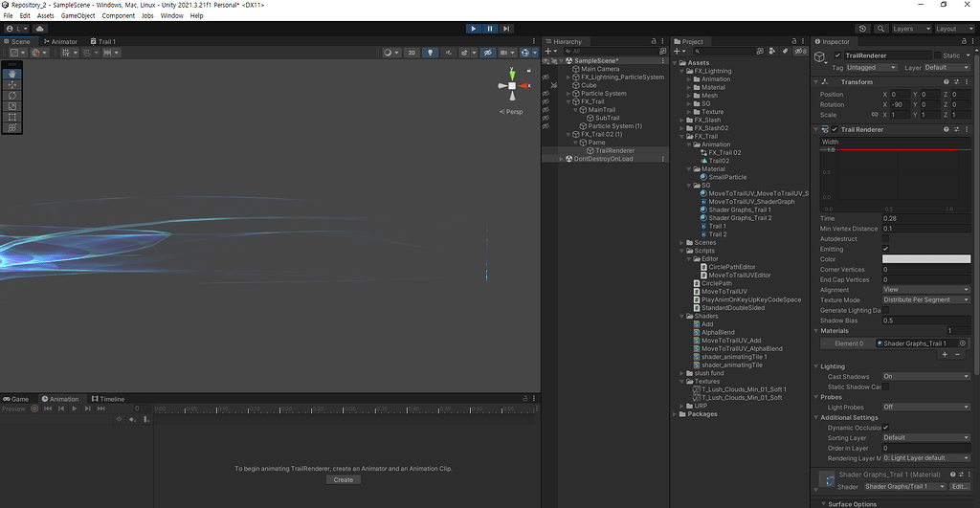
Task: Toggle scene audio mute icon
Action: tap(448, 53)
